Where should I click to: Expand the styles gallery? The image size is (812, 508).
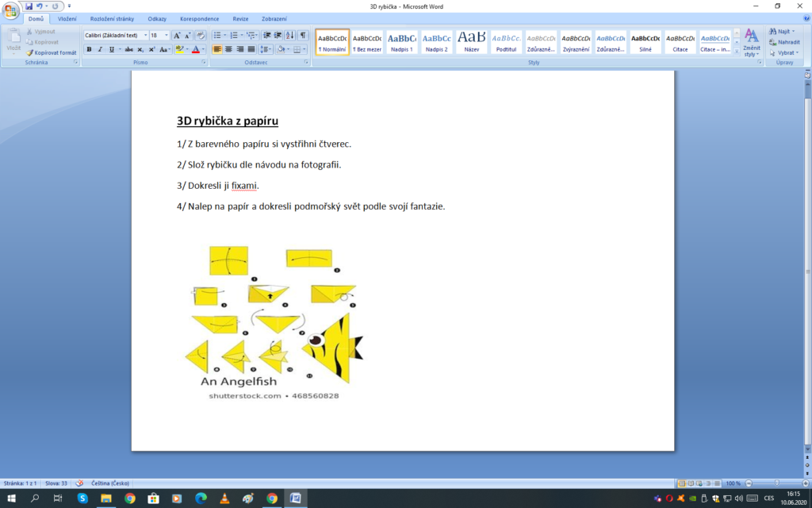point(737,52)
